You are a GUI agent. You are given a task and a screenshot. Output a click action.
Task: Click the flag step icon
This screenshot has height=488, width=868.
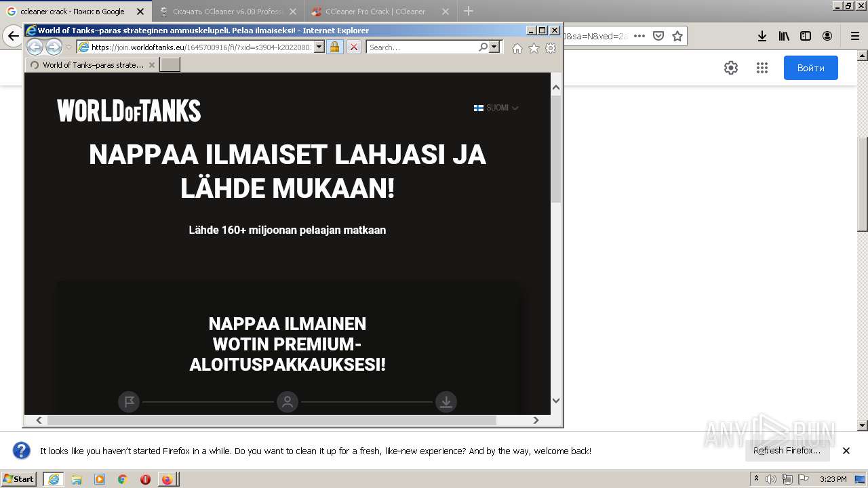click(x=129, y=402)
